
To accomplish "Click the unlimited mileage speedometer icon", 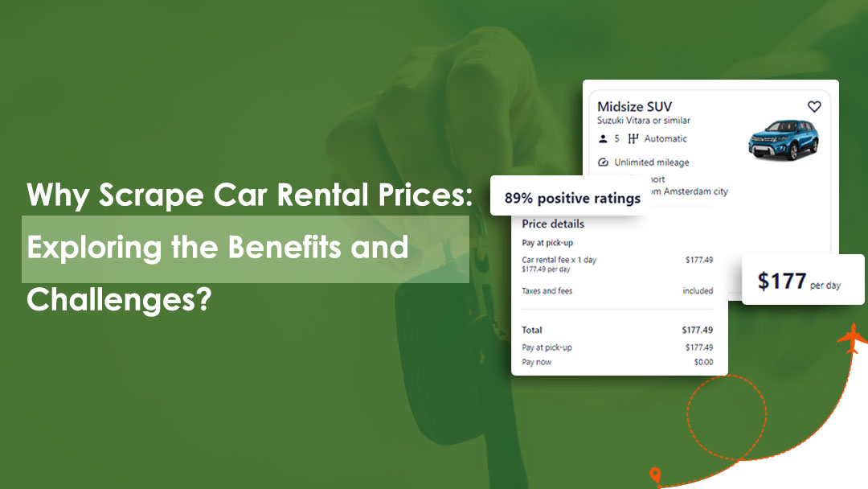I will pyautogui.click(x=604, y=162).
